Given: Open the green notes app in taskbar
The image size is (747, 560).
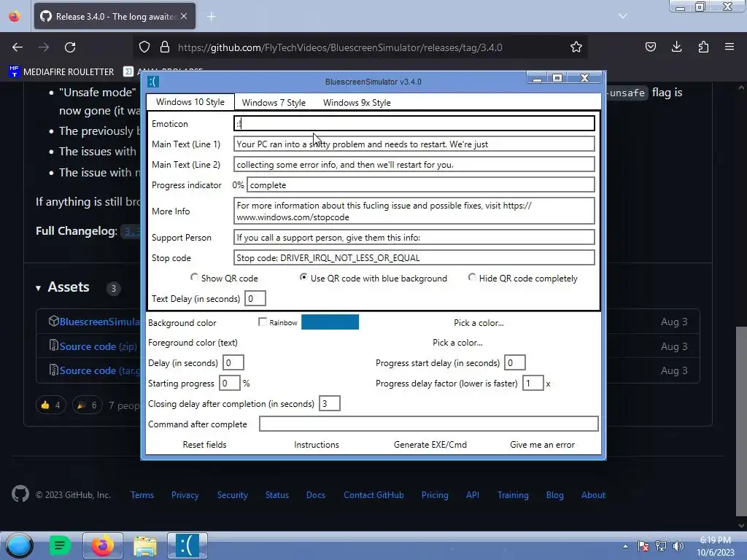Looking at the screenshot, I should pos(60,545).
